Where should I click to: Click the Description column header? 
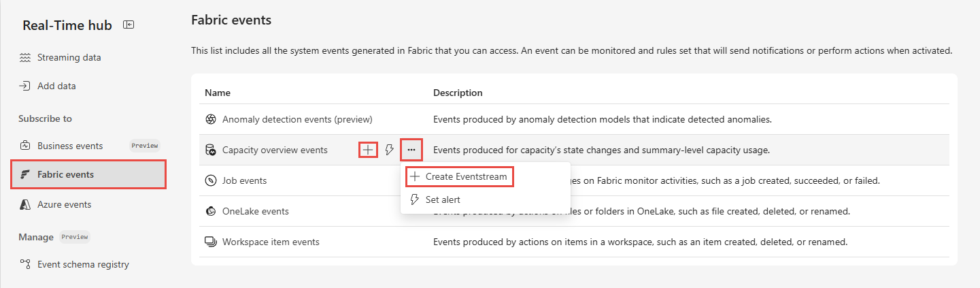coord(458,93)
